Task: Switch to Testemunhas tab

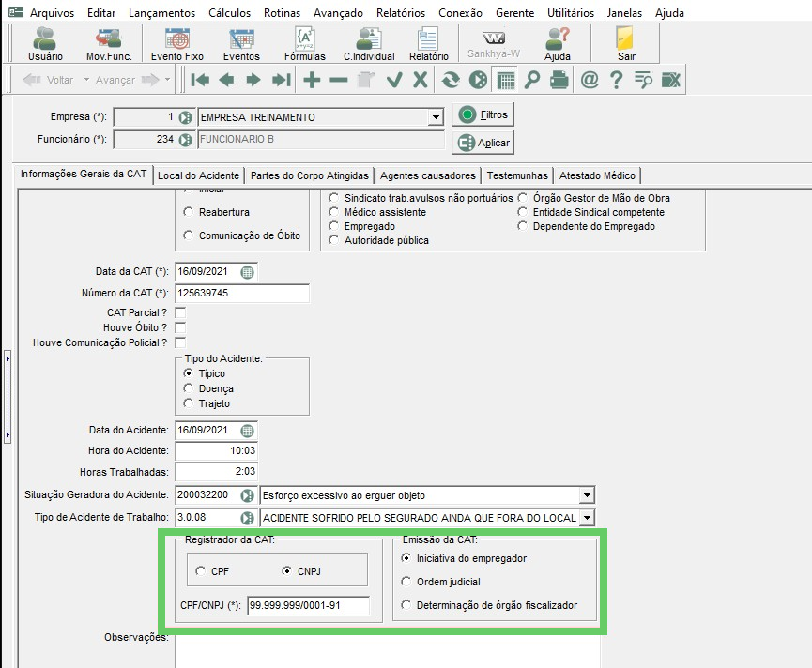Action: 517,175
